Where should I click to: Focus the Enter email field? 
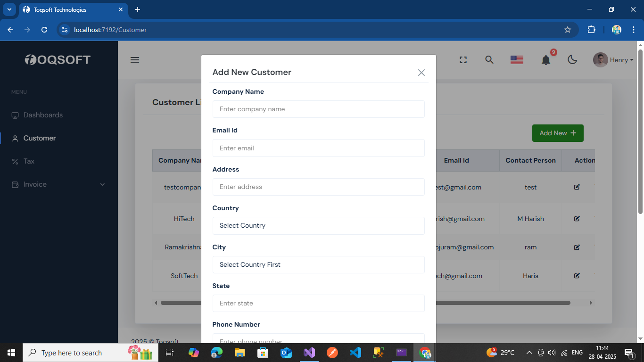[318, 148]
